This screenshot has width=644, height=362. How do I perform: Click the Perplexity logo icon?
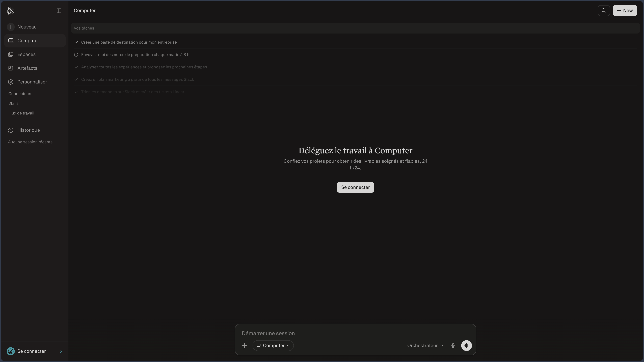11,11
